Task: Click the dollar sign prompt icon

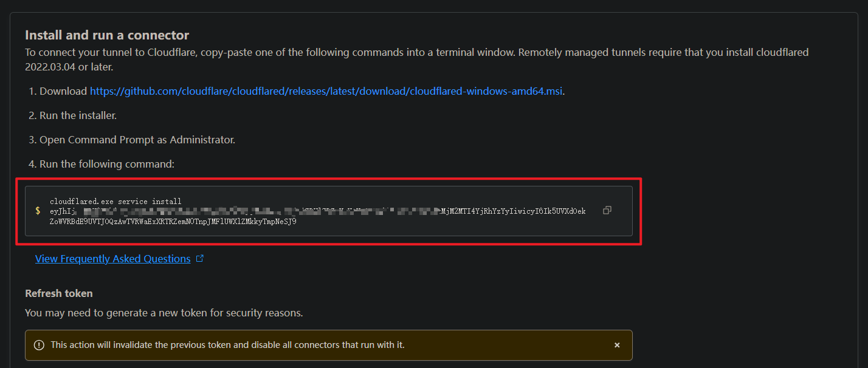Action: [38, 211]
